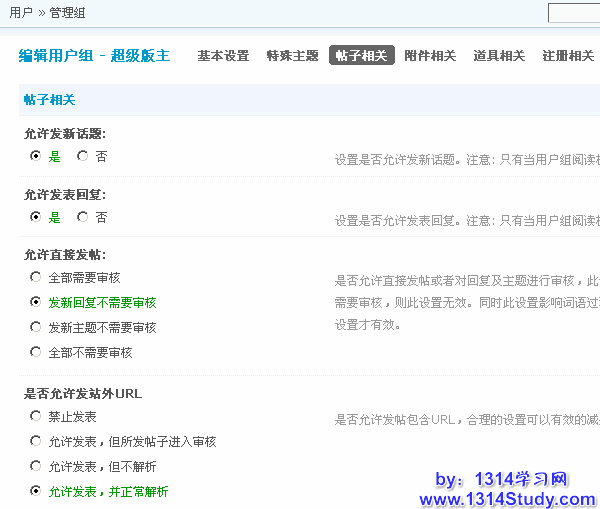Select the 全部不需要审核 option
This screenshot has height=509, width=600.
(36, 352)
